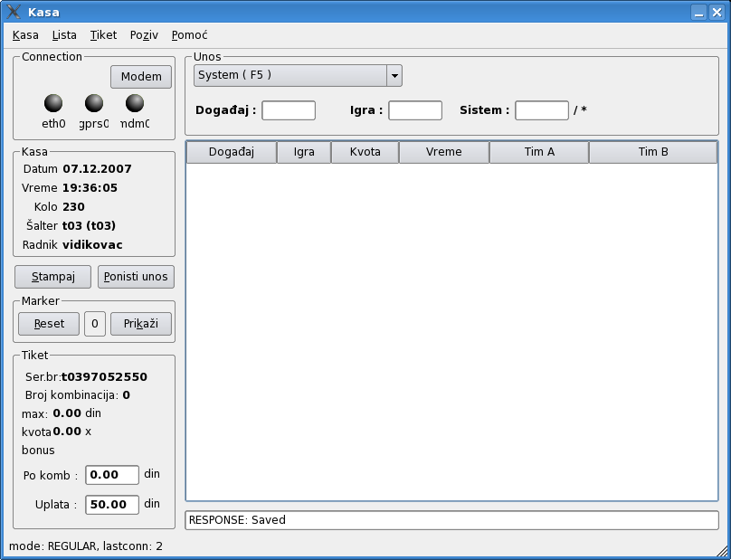Sort table by the Kvota column header

click(x=365, y=152)
